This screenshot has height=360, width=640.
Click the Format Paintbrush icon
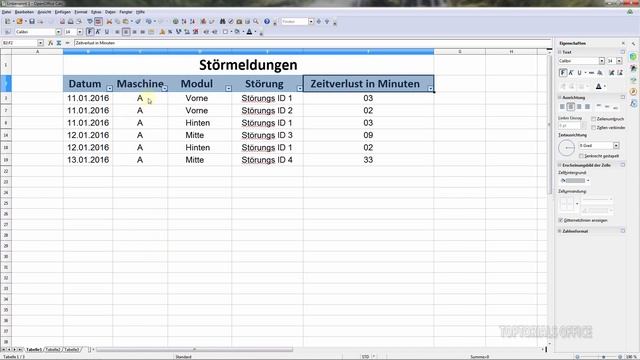pos(138,21)
